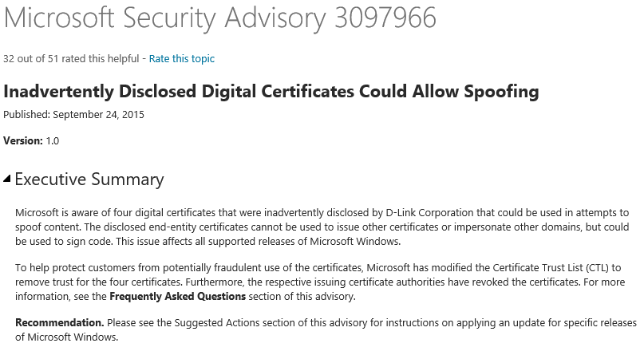Click the word Spoofing in bold heading

click(501, 91)
